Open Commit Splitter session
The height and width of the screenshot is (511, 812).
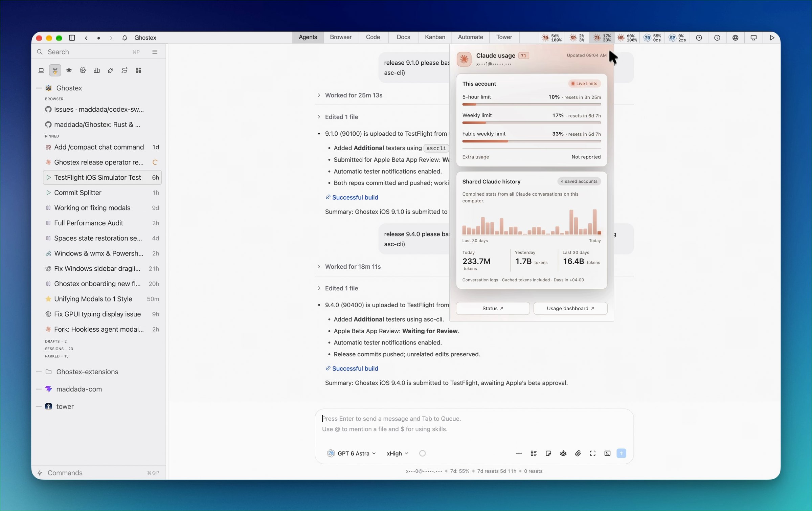[x=102, y=193]
